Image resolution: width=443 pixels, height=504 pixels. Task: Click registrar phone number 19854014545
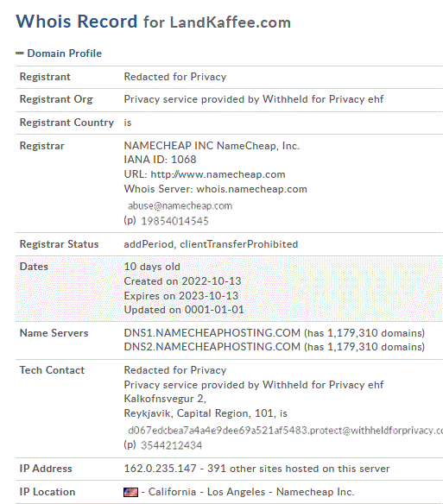(174, 221)
